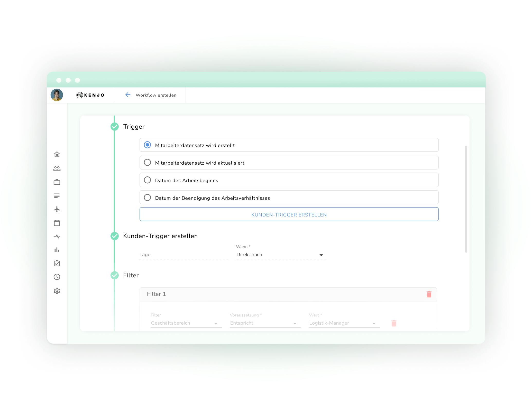Click the vertical scrollbar on the right
This screenshot has height=416, width=532.
coord(466,199)
